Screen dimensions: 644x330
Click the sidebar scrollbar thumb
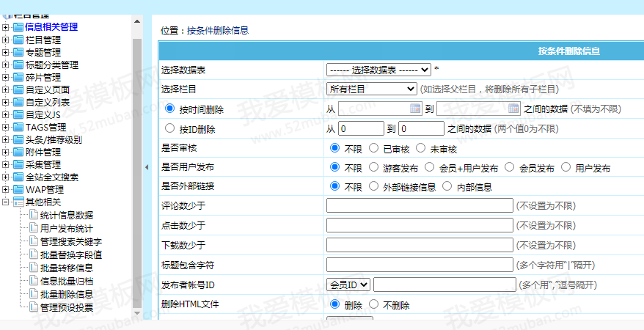(x=137, y=173)
